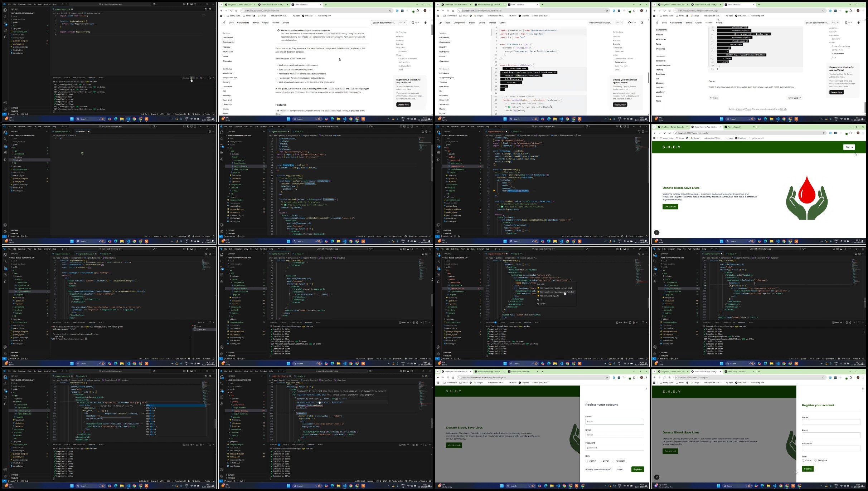VS Code taskbar icon below the Sign In page
Viewport: 868px width, 491px height.
point(777,241)
